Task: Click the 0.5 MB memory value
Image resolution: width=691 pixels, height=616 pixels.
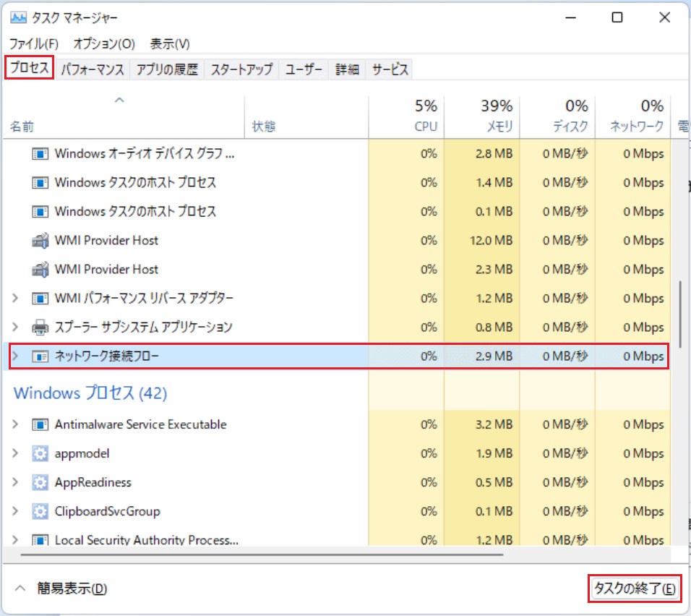Action: 494,482
